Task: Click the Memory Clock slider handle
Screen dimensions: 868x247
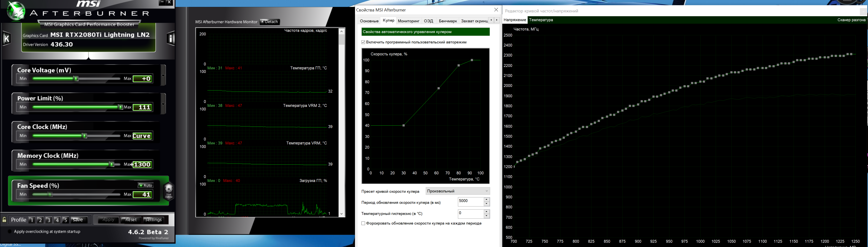Action: (x=112, y=164)
